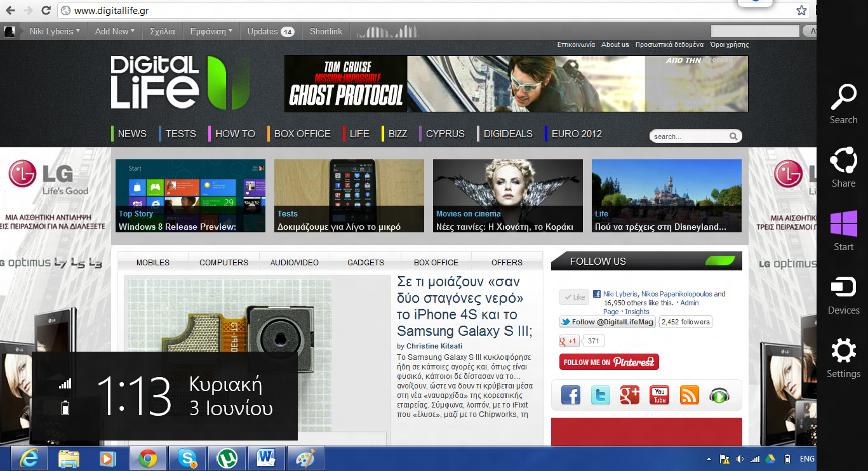Click the Facebook Like button
868x471 pixels.
[x=574, y=297]
